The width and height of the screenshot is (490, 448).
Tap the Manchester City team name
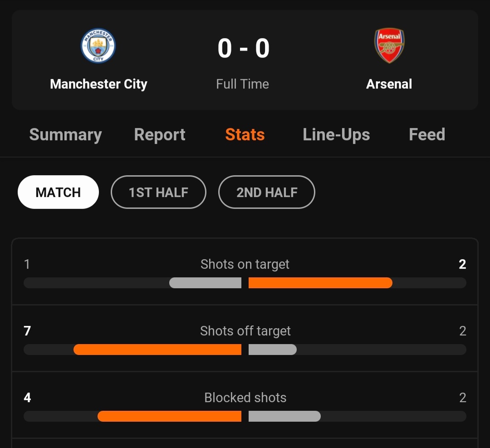(x=98, y=84)
